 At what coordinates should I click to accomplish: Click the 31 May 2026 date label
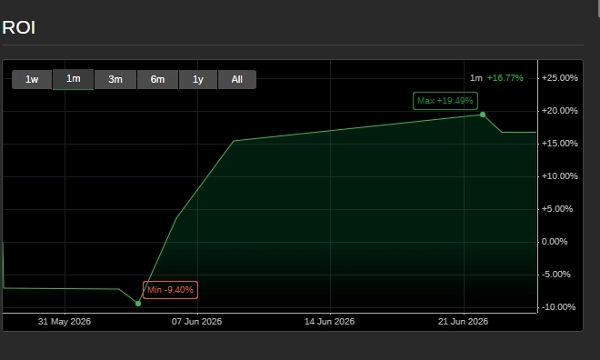tap(64, 322)
